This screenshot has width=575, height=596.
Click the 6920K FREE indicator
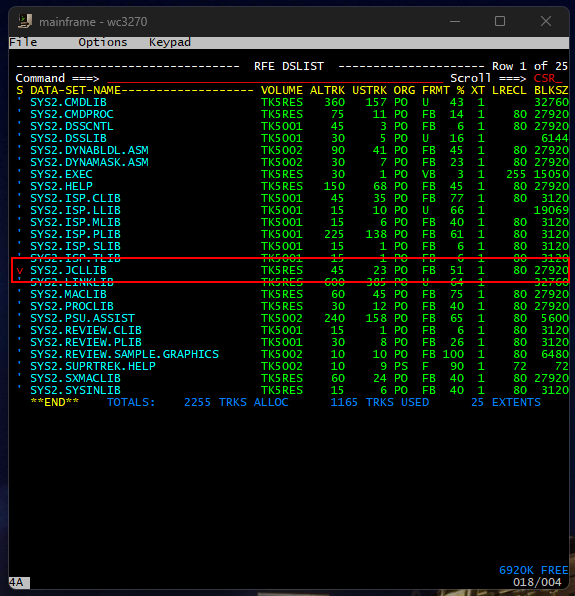534,570
